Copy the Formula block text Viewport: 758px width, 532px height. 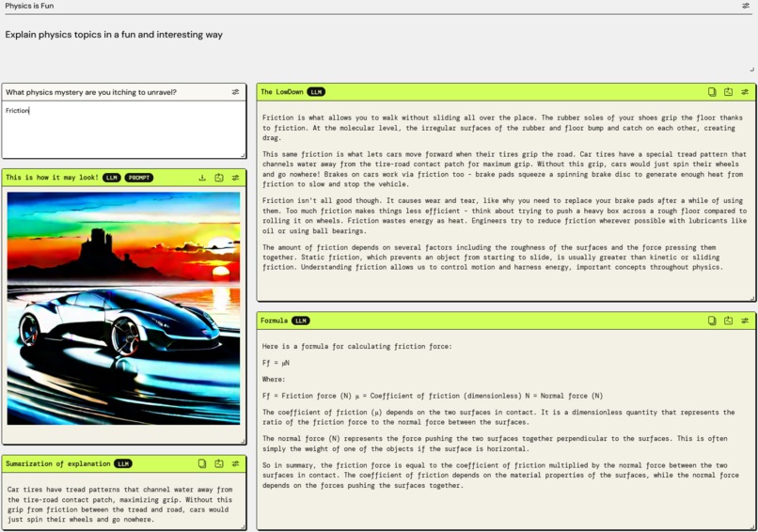pyautogui.click(x=712, y=321)
